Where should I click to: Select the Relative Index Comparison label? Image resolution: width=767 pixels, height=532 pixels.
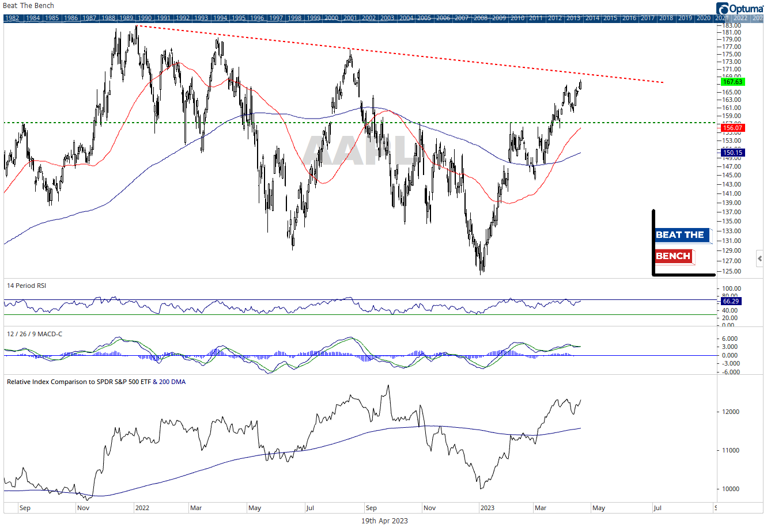96,382
